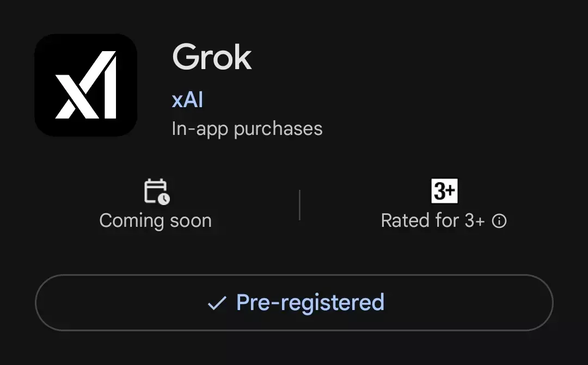The height and width of the screenshot is (365, 588).
Task: Select the Coming soon text
Action: [155, 221]
